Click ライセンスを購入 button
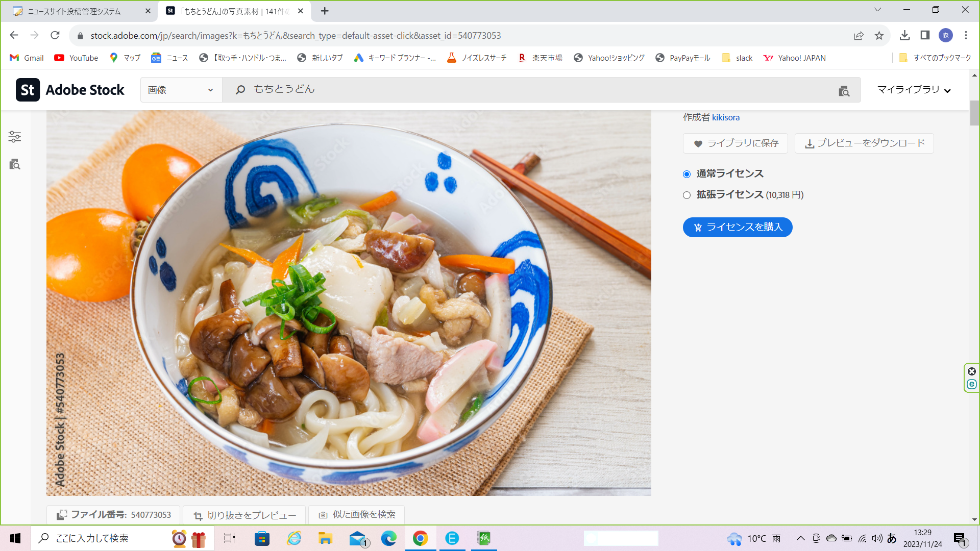The width and height of the screenshot is (980, 551). (738, 227)
